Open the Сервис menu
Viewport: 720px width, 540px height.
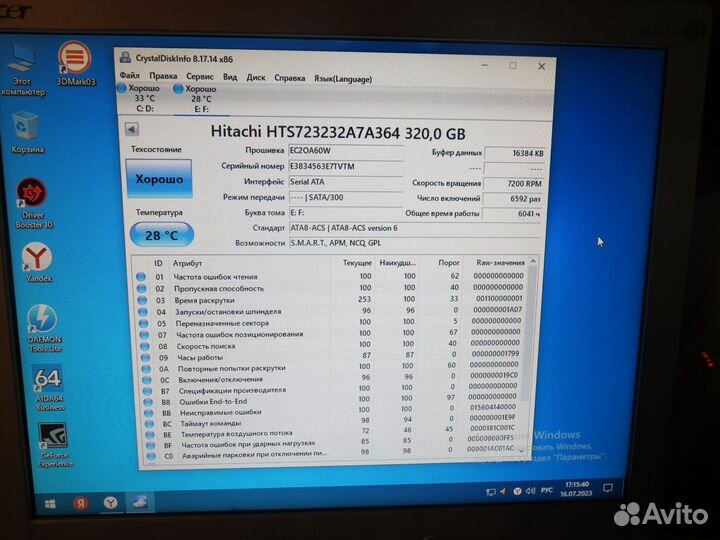click(200, 77)
